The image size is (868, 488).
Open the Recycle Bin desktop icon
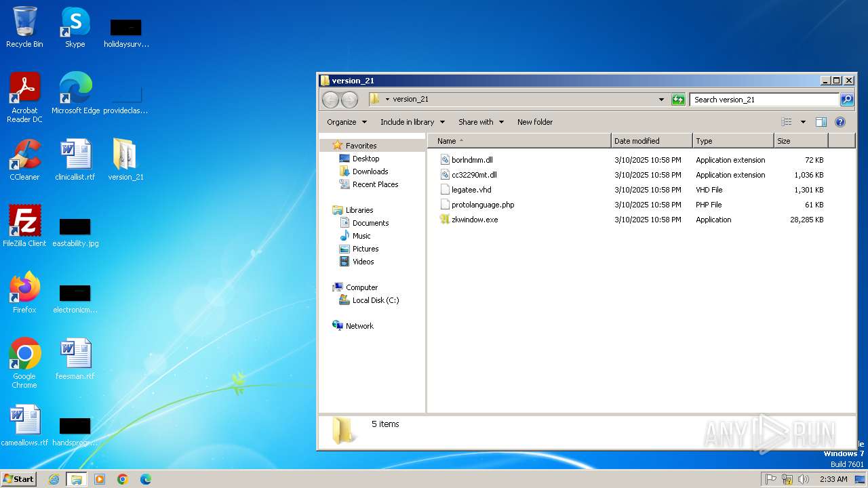click(24, 27)
